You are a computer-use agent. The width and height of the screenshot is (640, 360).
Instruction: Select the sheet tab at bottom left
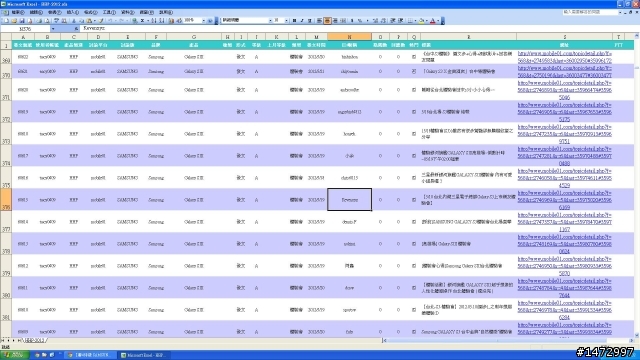34,340
